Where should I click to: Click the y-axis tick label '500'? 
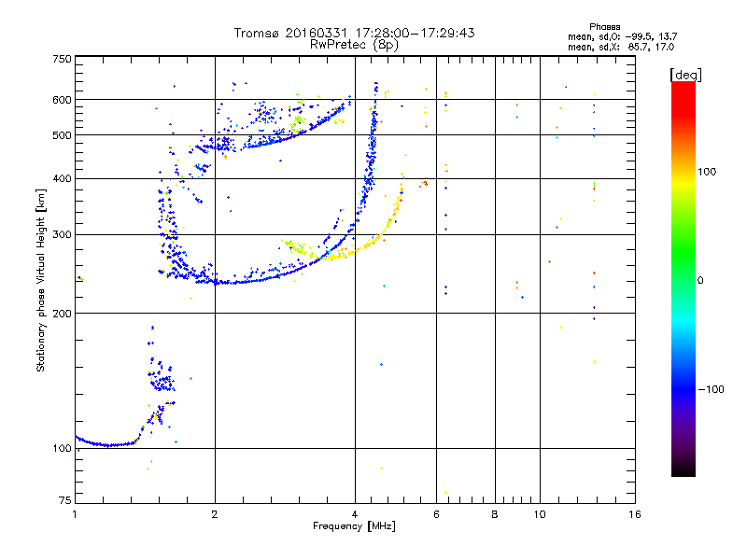click(62, 135)
